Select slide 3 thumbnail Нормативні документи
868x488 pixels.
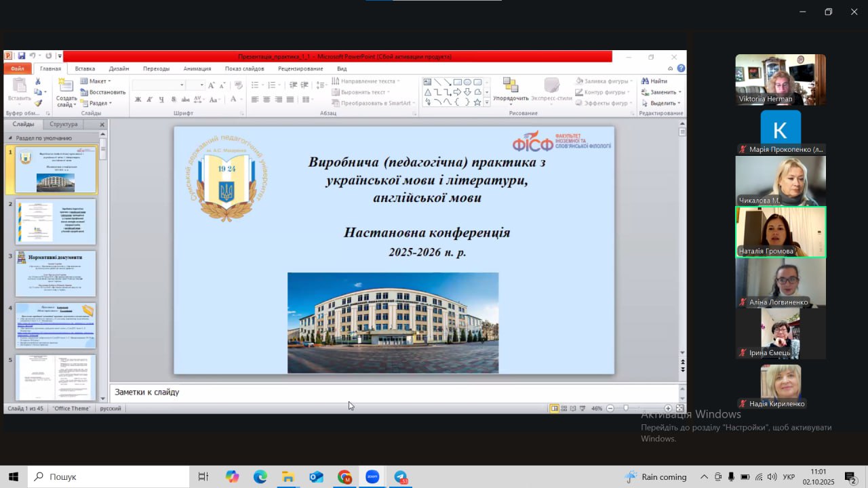56,274
